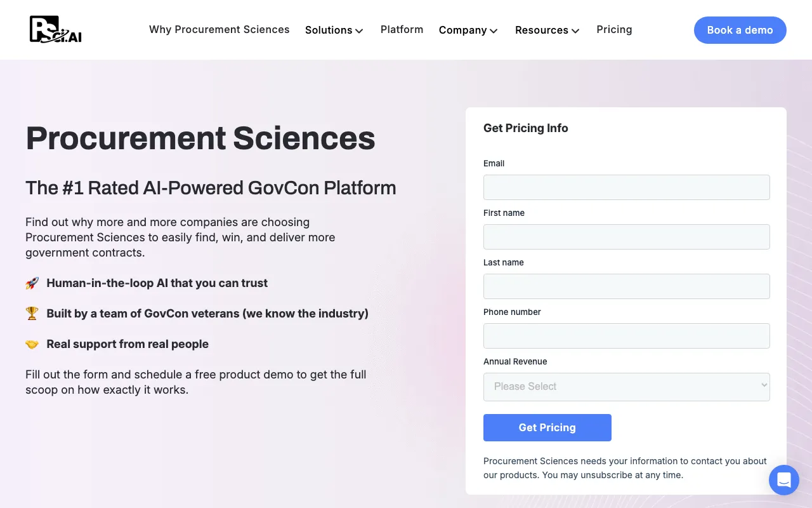The image size is (812, 508).
Task: Click the handshake emoji icon
Action: pyautogui.click(x=32, y=344)
